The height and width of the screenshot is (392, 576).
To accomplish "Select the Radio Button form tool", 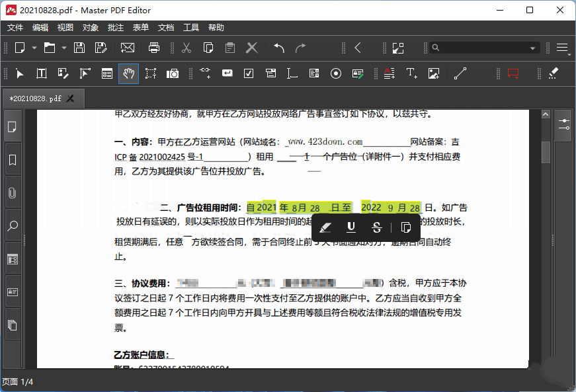I will 336,73.
